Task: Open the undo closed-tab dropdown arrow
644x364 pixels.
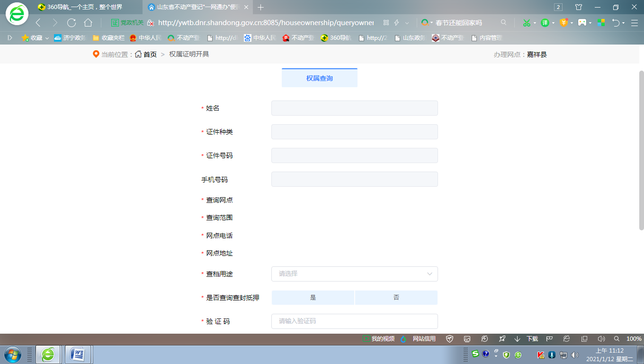Action: pos(623,23)
